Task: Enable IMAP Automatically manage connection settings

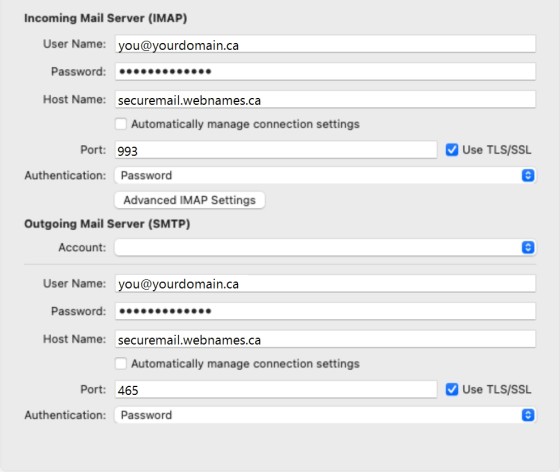Action: click(x=121, y=124)
